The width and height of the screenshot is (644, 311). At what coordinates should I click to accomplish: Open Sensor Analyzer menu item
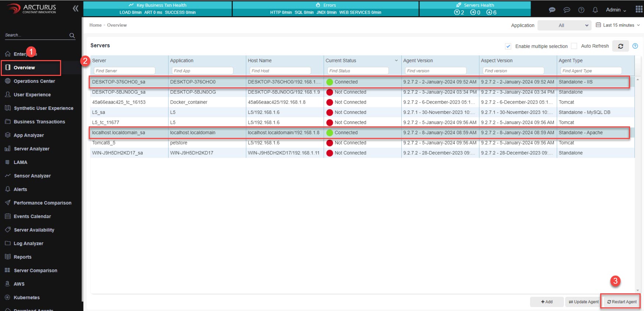(32, 176)
